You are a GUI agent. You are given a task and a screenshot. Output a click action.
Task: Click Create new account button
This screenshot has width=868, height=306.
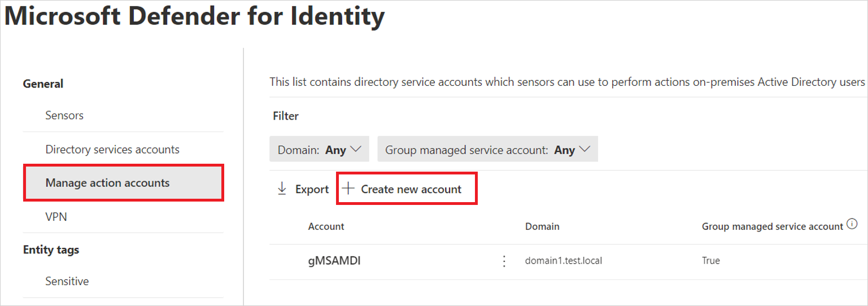click(407, 189)
